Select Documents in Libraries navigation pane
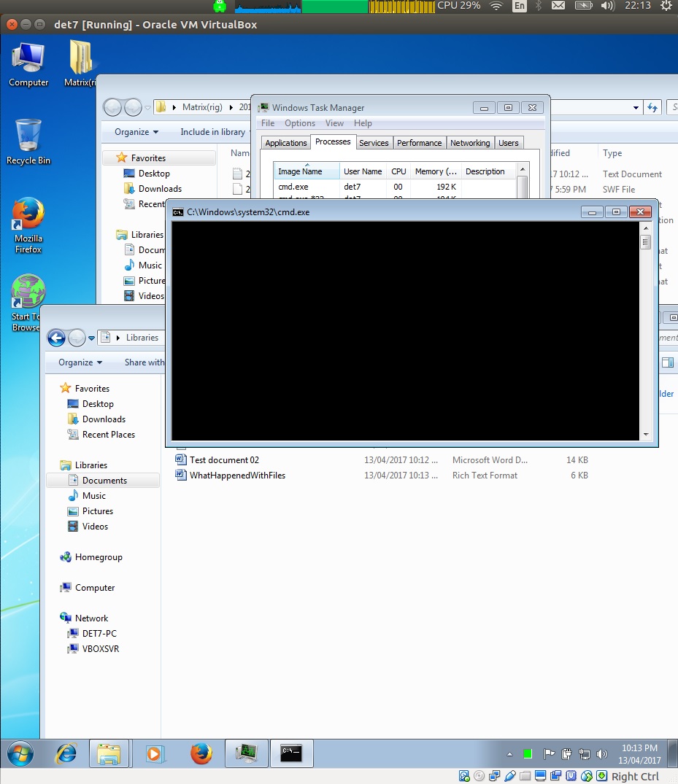Viewport: 678px width, 784px height. point(104,481)
